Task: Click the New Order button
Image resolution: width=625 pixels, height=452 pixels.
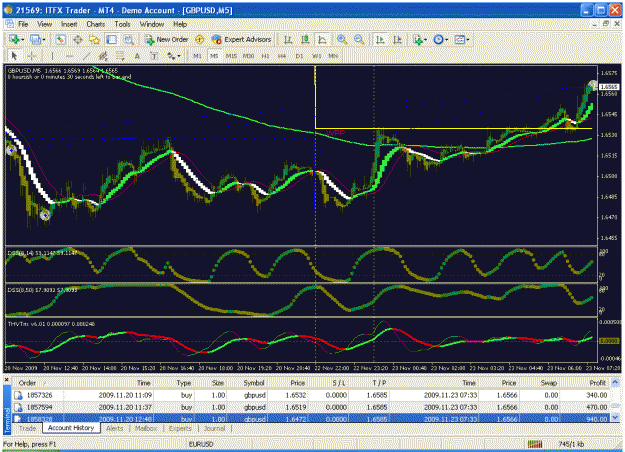Action: [167, 39]
